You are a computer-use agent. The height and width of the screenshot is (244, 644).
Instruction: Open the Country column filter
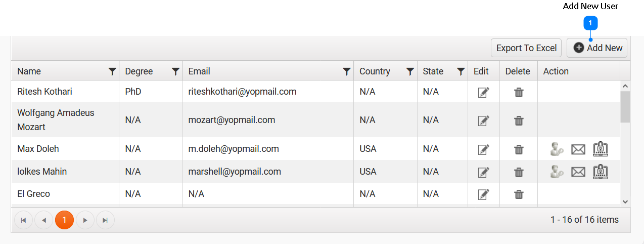[x=410, y=72]
